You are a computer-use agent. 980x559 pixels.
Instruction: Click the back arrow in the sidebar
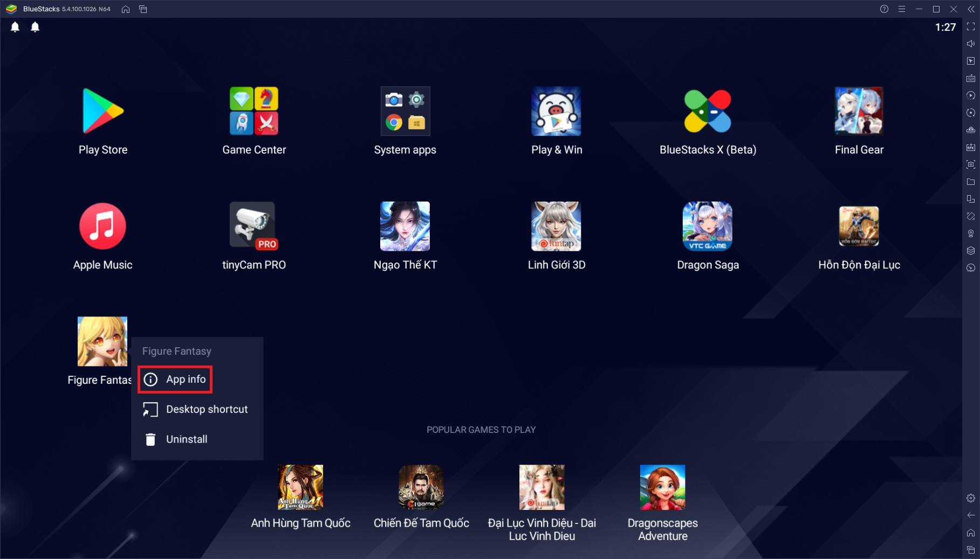point(971,515)
